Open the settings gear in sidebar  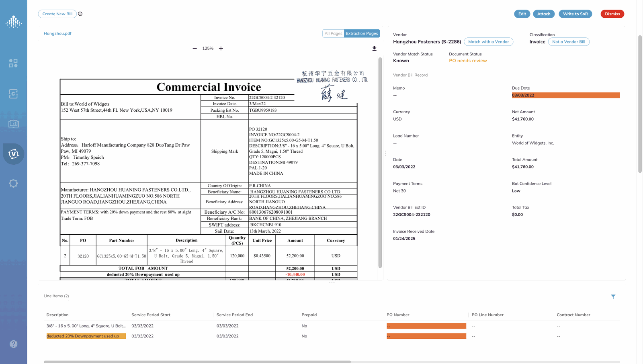13,183
